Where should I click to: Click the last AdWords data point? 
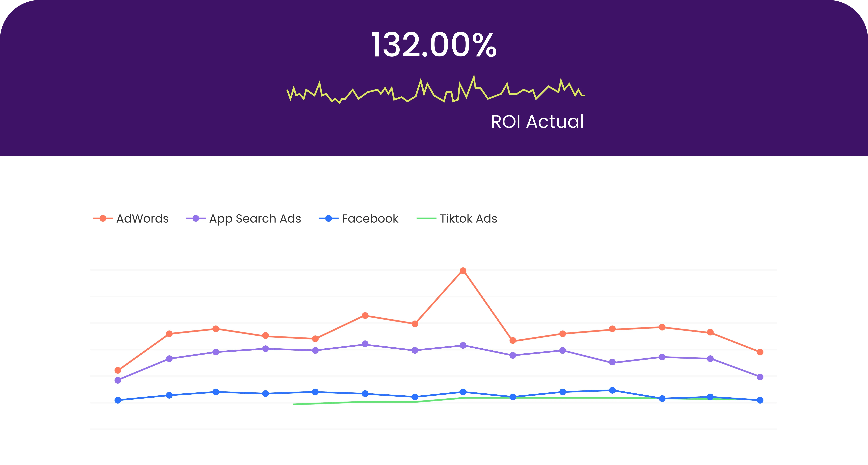tap(760, 352)
